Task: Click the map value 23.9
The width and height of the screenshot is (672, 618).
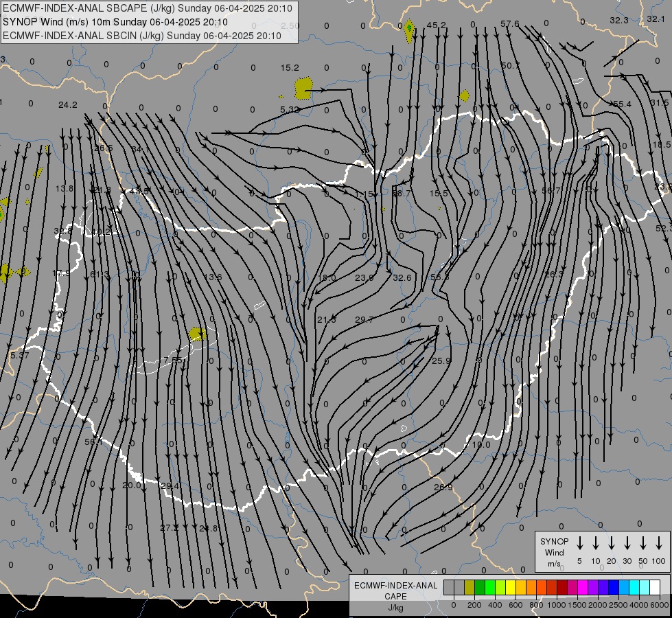Action: tap(364, 278)
